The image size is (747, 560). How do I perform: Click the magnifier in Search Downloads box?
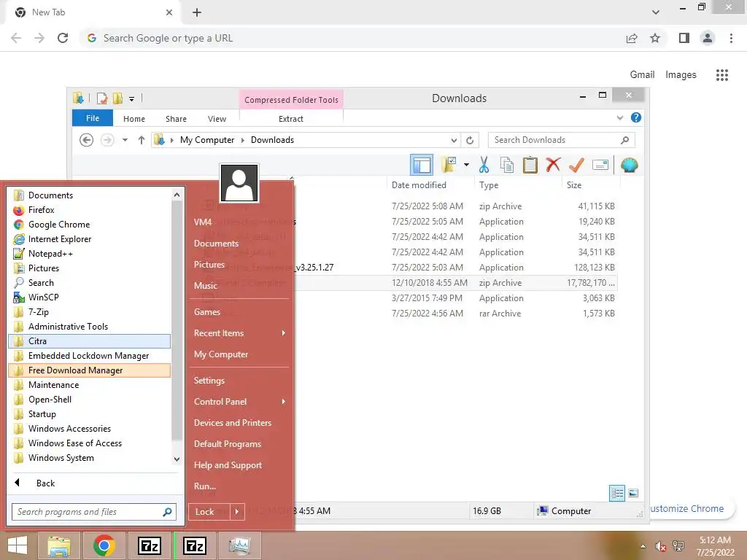(625, 140)
